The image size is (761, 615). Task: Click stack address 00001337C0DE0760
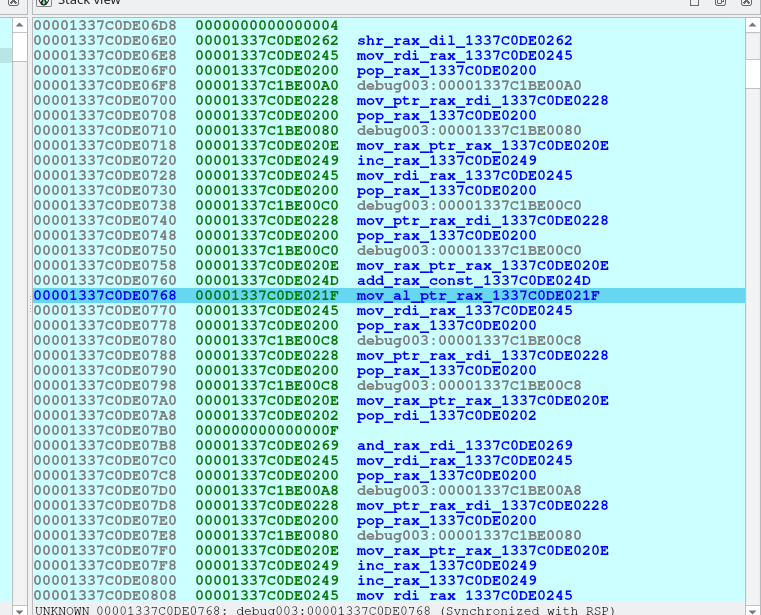tap(105, 280)
